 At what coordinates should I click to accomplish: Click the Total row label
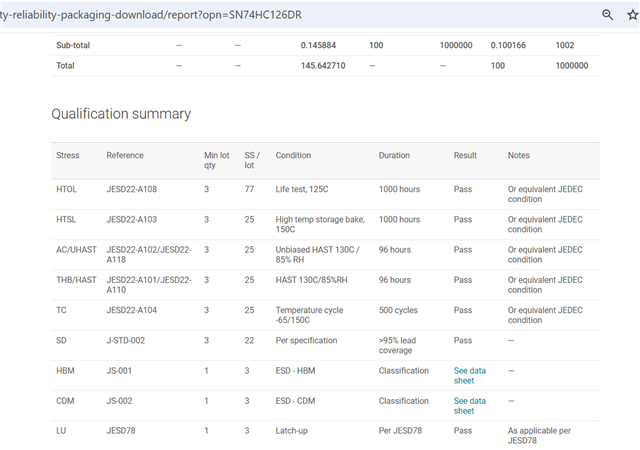[66, 65]
